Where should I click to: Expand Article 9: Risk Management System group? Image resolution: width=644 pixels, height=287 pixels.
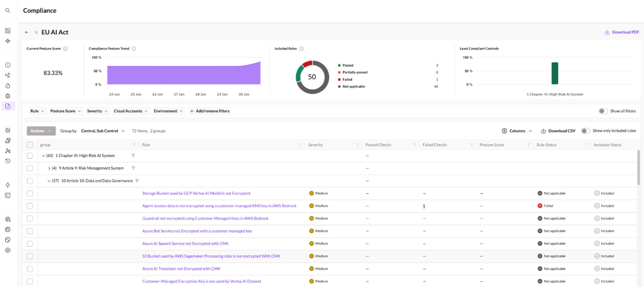[49, 168]
